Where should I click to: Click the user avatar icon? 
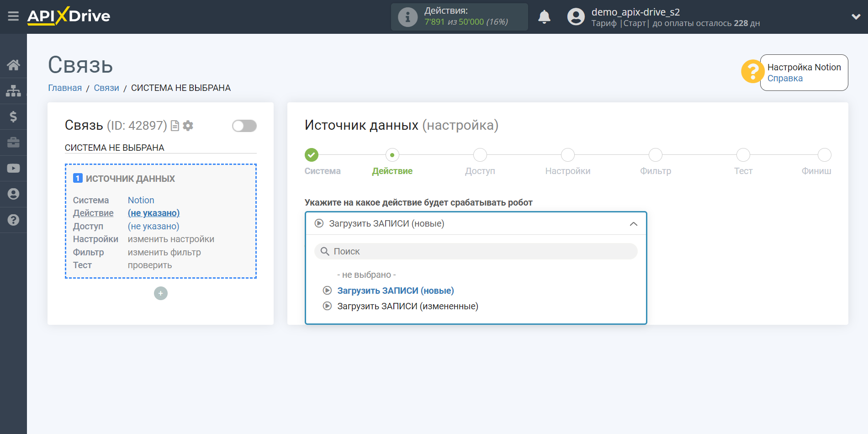pyautogui.click(x=576, y=17)
